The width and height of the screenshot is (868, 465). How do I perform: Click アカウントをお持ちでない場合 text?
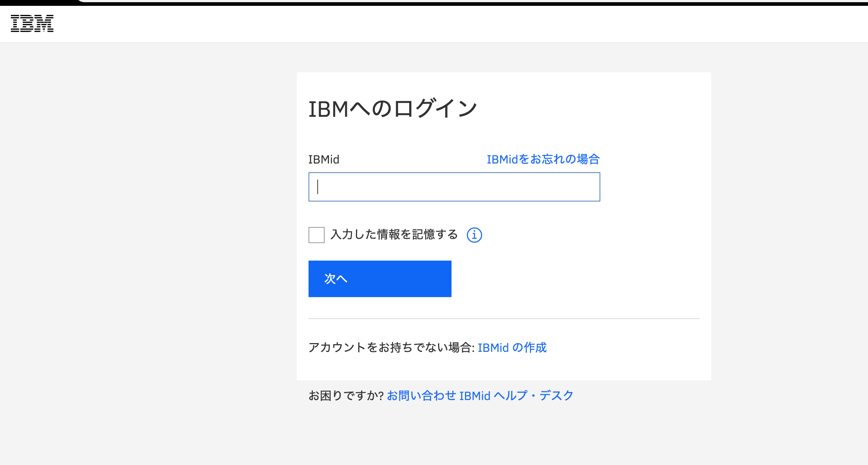(x=391, y=347)
